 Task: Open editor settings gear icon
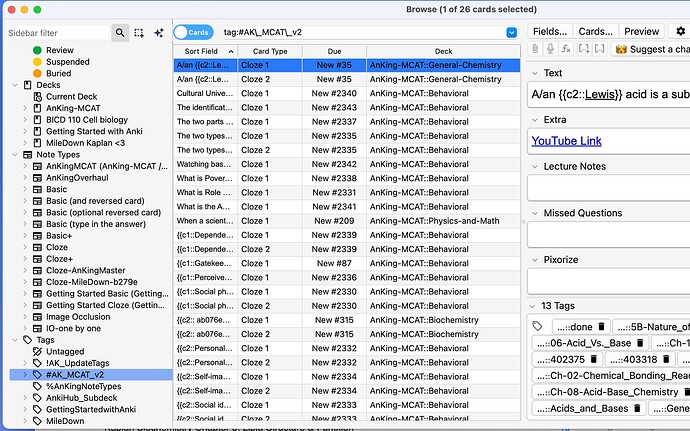[x=680, y=31]
